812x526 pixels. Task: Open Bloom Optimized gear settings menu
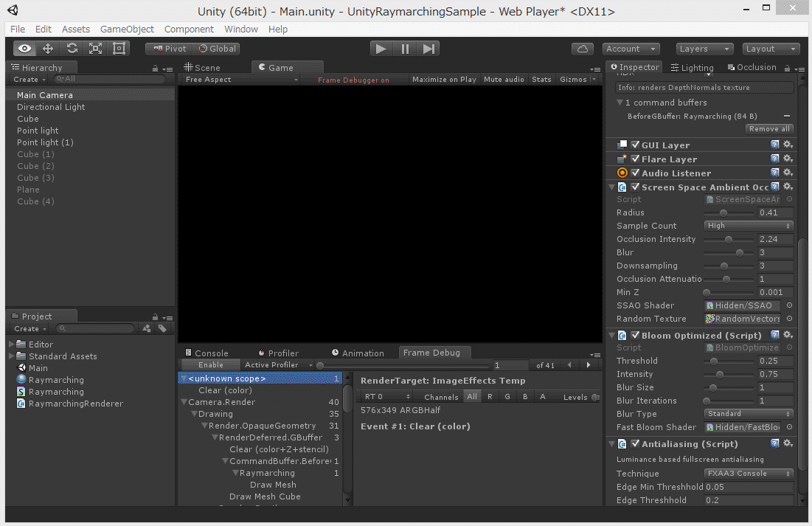point(788,335)
